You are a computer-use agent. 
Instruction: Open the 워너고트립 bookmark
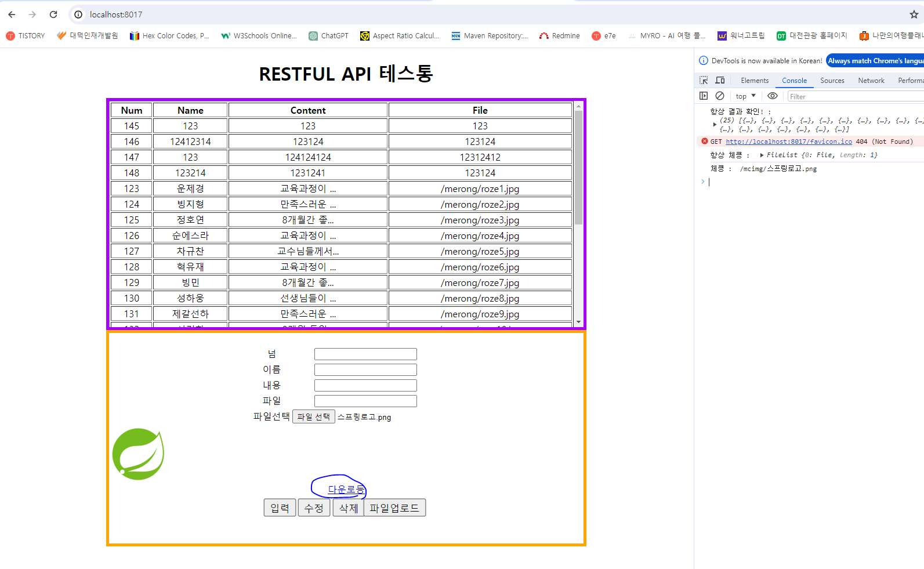click(x=741, y=36)
